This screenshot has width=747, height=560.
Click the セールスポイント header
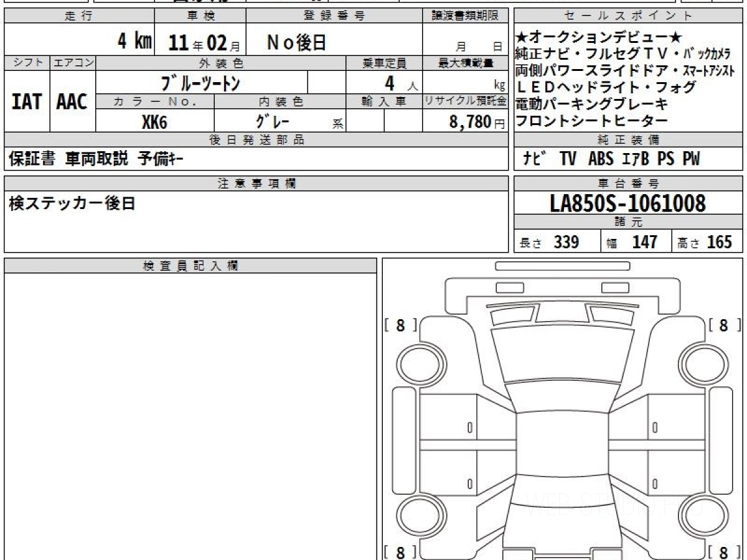(629, 16)
